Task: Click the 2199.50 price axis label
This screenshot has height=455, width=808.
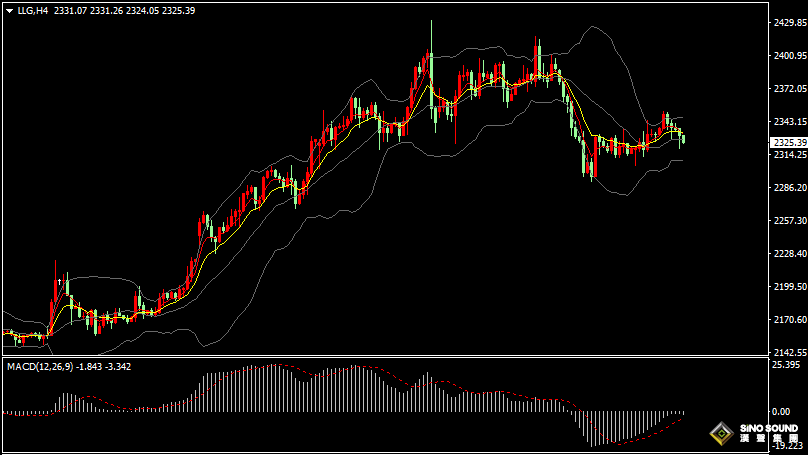Action: pyautogui.click(x=788, y=287)
